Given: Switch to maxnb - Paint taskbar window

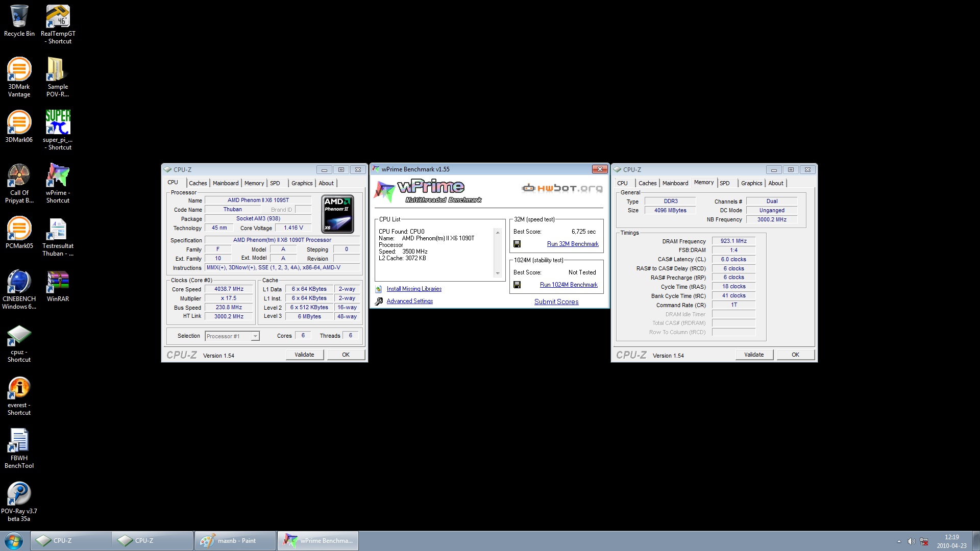Looking at the screenshot, I should (235, 541).
